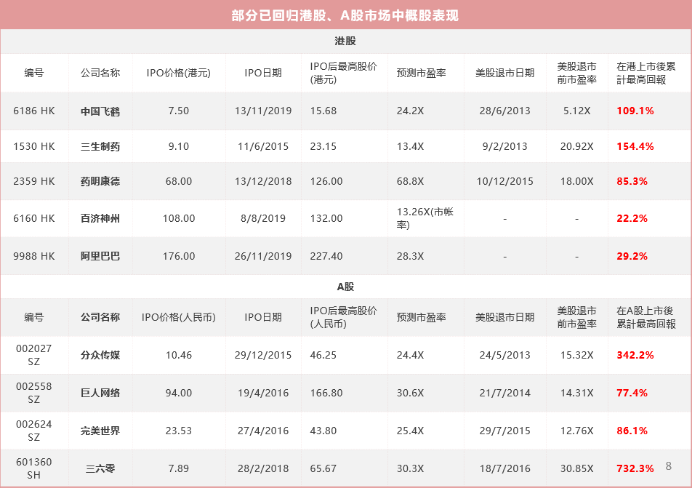Click highest price 23.15

click(x=323, y=147)
